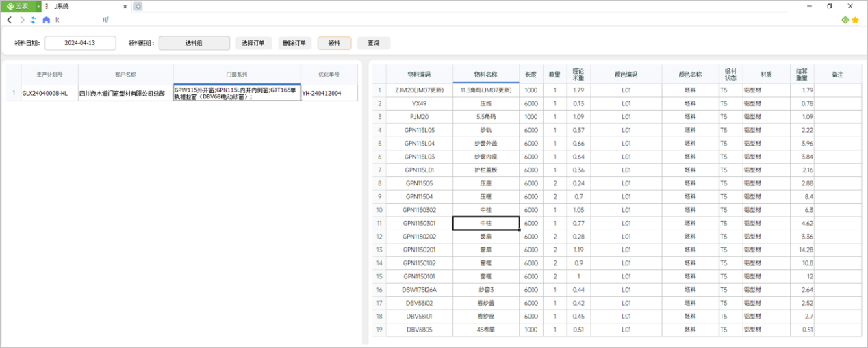Click the 领料 button
868x348 pixels.
[334, 43]
